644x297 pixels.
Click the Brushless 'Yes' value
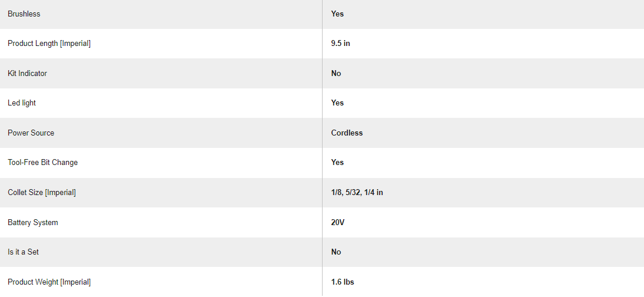337,14
